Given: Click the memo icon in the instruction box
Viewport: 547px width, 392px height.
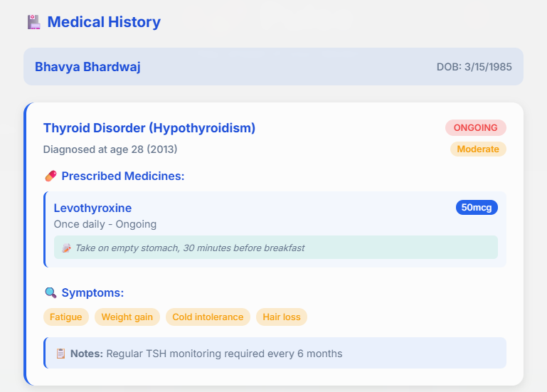Looking at the screenshot, I should pyautogui.click(x=66, y=248).
